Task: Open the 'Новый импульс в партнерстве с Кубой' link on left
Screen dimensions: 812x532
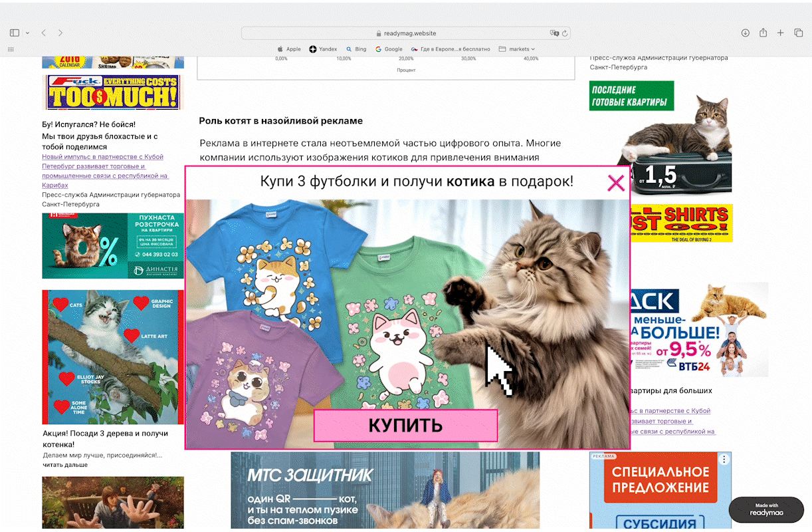Action: [x=105, y=171]
